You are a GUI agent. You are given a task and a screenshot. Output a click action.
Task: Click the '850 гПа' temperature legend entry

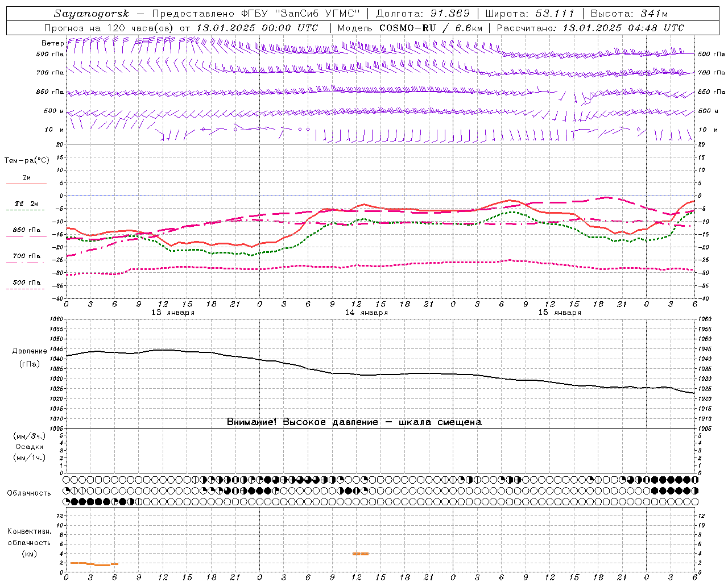27,230
